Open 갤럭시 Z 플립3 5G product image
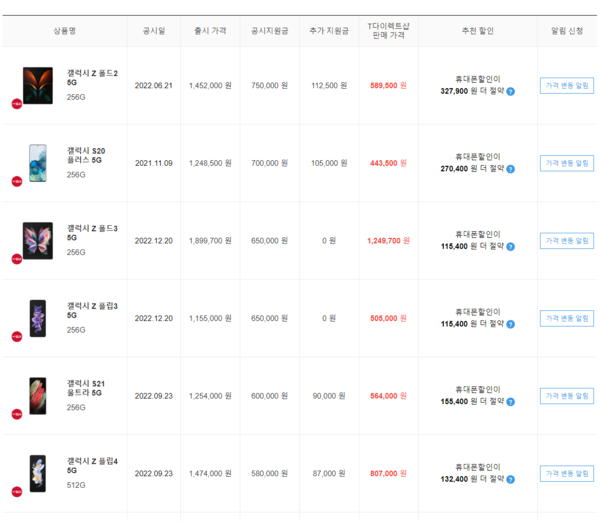The height and width of the screenshot is (521, 600). point(38,318)
